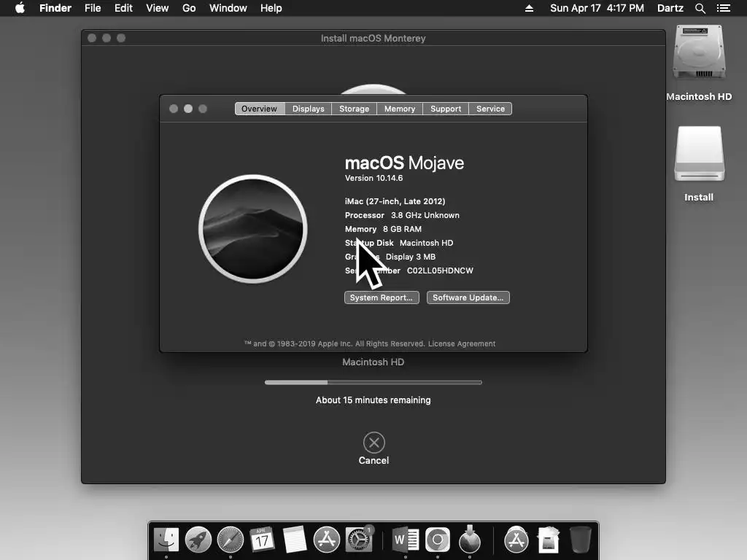
Task: Open Applications folder stack in Dock
Action: coord(516,540)
